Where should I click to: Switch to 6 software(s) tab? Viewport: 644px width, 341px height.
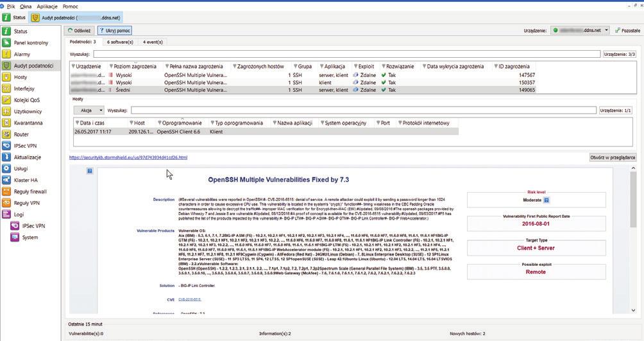[120, 42]
